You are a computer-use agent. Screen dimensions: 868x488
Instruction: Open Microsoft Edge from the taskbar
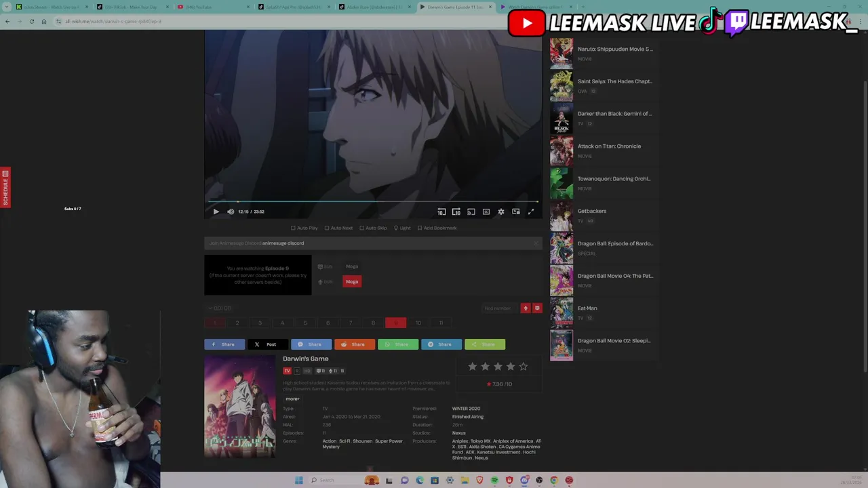point(420,481)
